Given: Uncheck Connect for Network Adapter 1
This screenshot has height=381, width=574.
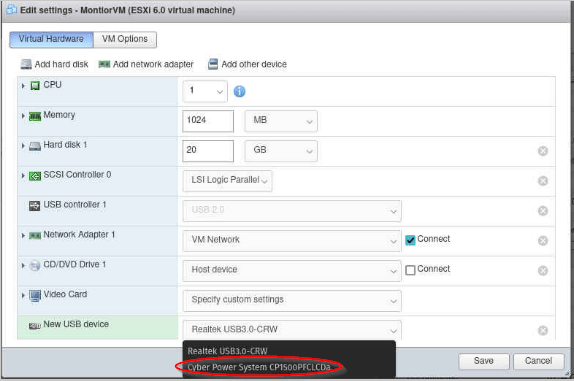Looking at the screenshot, I should (410, 240).
